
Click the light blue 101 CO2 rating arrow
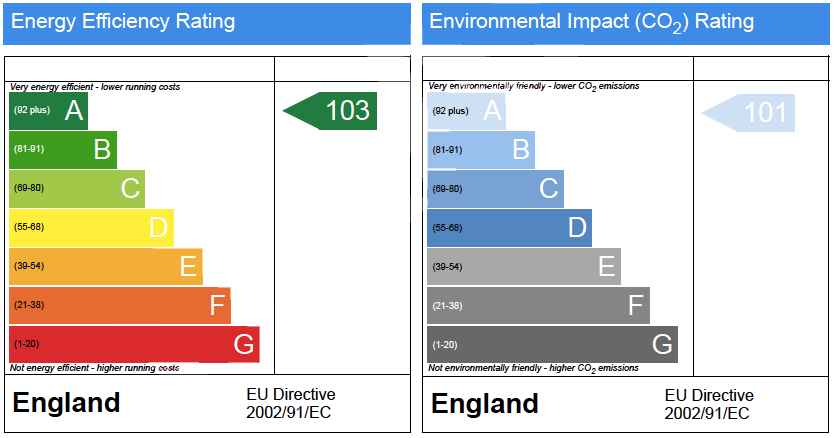[748, 113]
